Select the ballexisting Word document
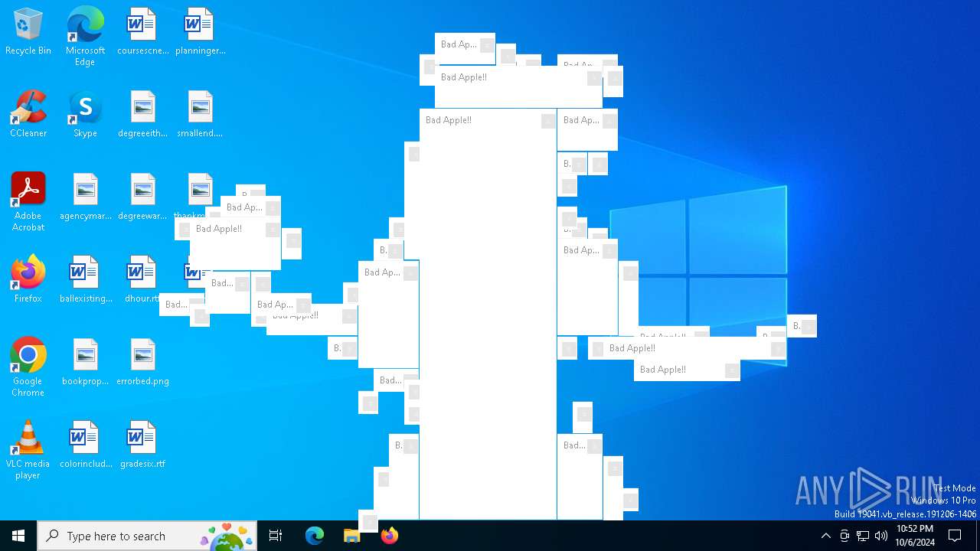Viewport: 980px width, 551px height. point(85,280)
